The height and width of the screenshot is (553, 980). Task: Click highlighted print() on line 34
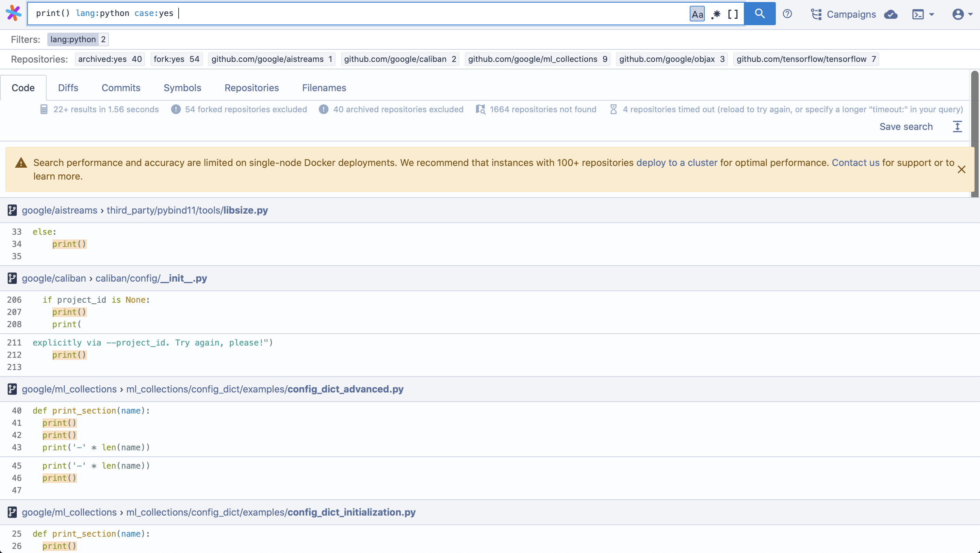(x=69, y=244)
